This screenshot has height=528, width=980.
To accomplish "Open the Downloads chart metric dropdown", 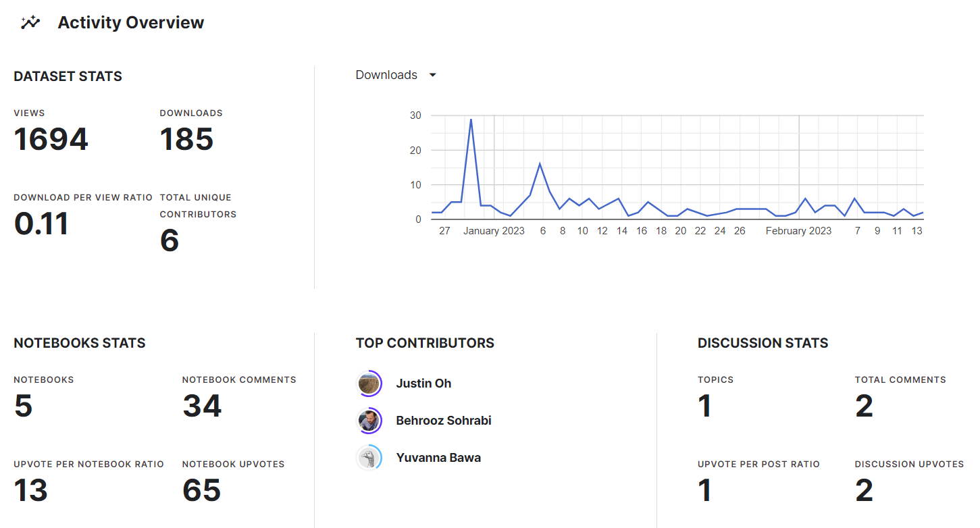I will click(x=396, y=75).
